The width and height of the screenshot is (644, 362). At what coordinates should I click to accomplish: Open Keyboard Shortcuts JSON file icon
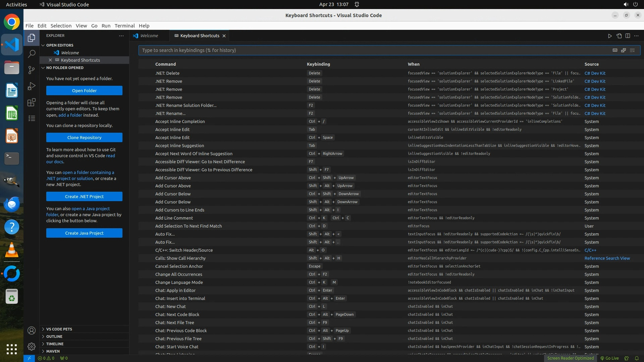pyautogui.click(x=619, y=36)
